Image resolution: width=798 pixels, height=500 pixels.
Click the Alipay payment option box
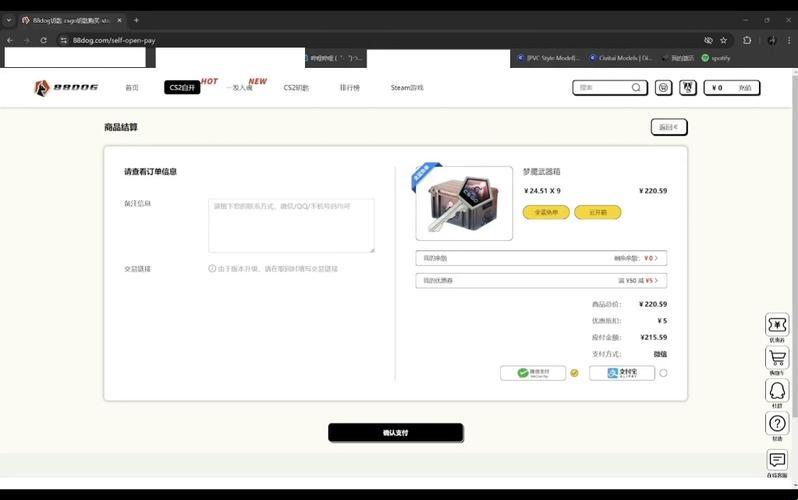622,373
